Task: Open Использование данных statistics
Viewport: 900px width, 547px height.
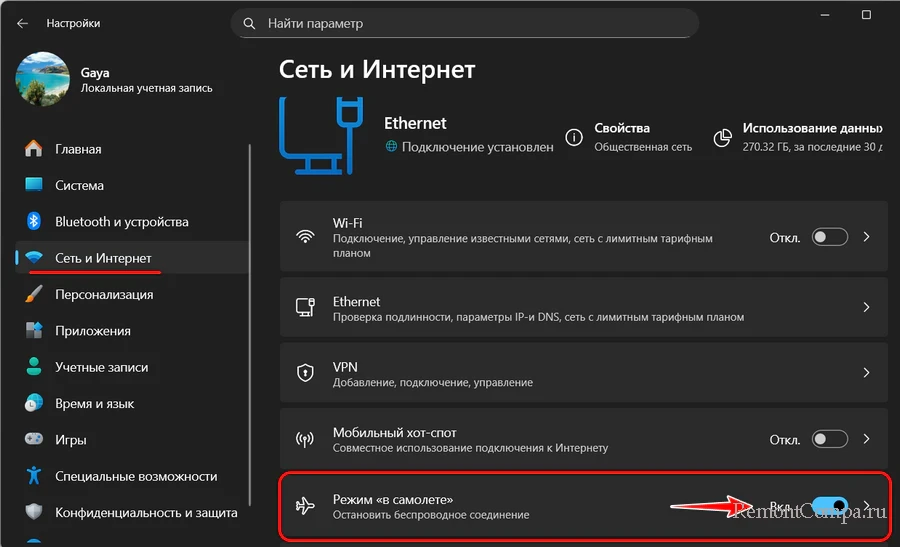Action: (810, 128)
